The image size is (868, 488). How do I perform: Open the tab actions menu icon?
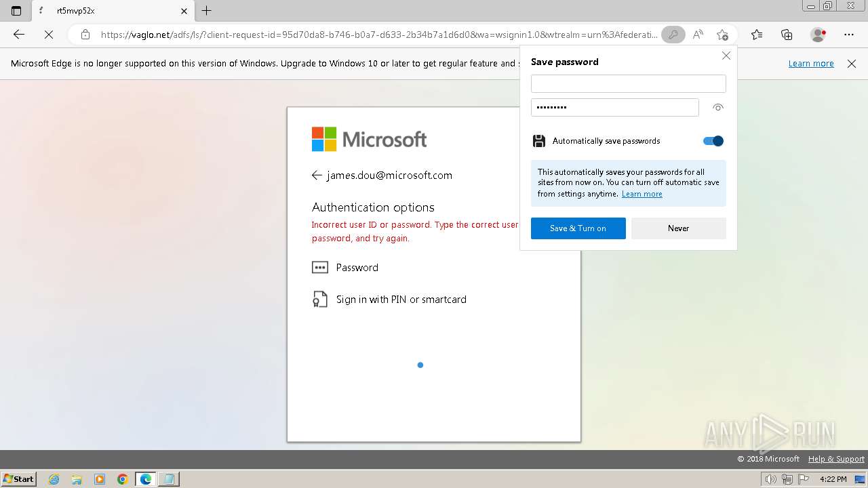pos(16,11)
